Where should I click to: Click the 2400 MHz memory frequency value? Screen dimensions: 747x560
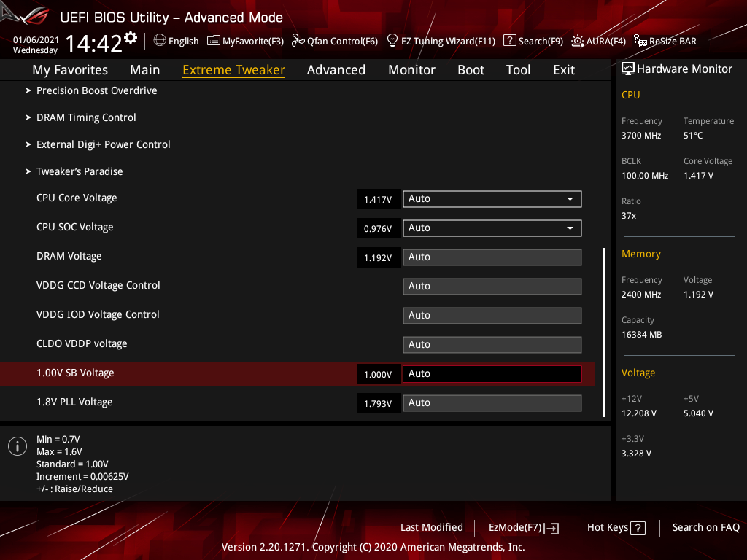click(641, 295)
